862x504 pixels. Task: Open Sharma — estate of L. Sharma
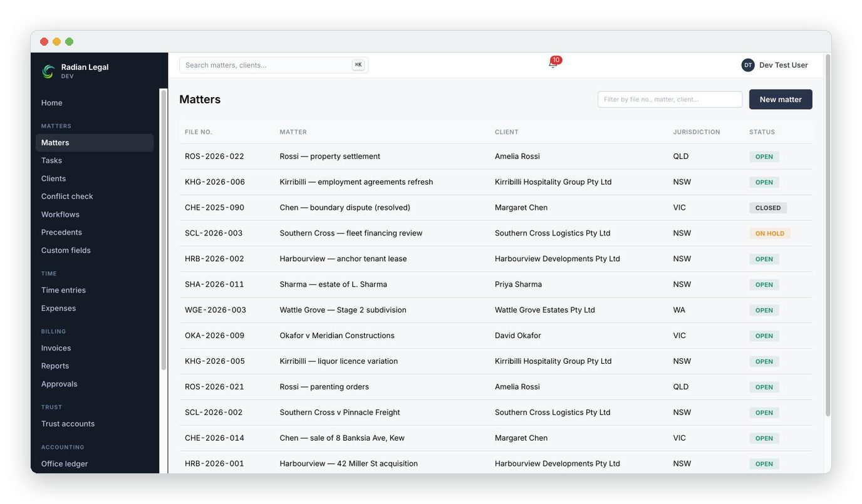pos(333,285)
